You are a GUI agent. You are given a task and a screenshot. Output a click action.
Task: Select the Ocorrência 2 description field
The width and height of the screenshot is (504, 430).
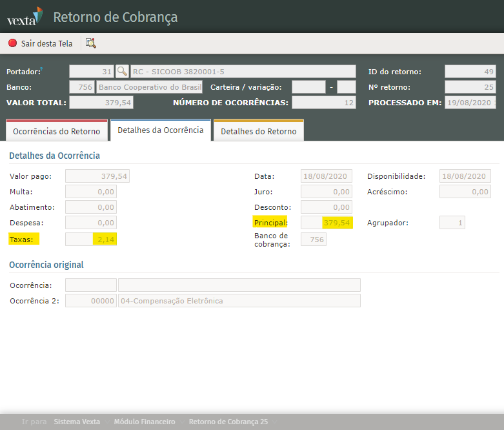(x=239, y=301)
